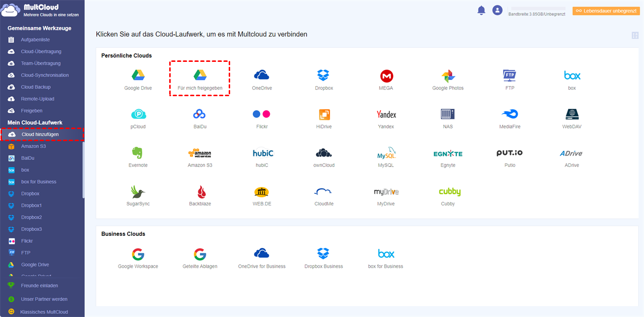The height and width of the screenshot is (317, 644).
Task: Connect box for Business in Business Clouds
Action: pyautogui.click(x=386, y=259)
